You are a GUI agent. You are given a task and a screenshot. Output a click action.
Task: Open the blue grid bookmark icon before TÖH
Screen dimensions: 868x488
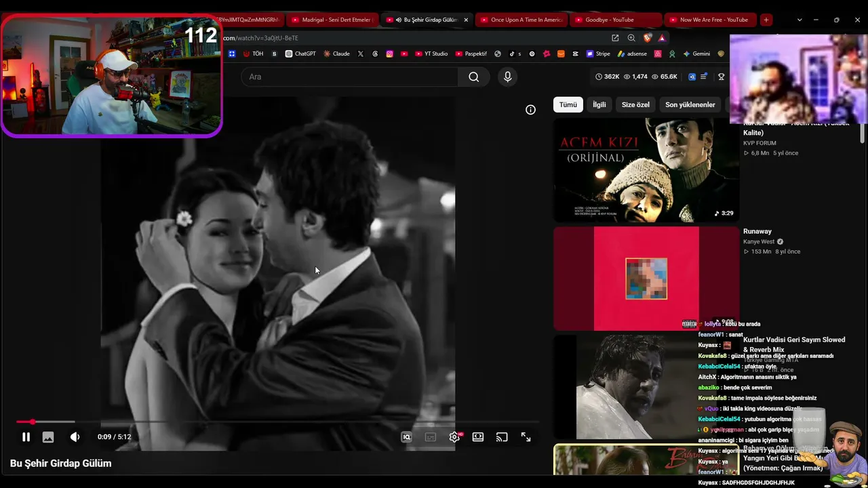coord(231,54)
